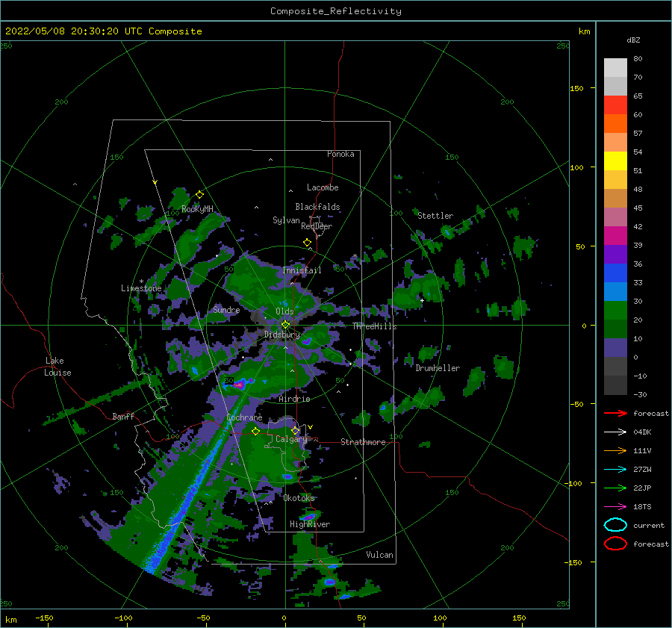The image size is (672, 628).
Task: Select the Innisfail label
Action: 302,270
